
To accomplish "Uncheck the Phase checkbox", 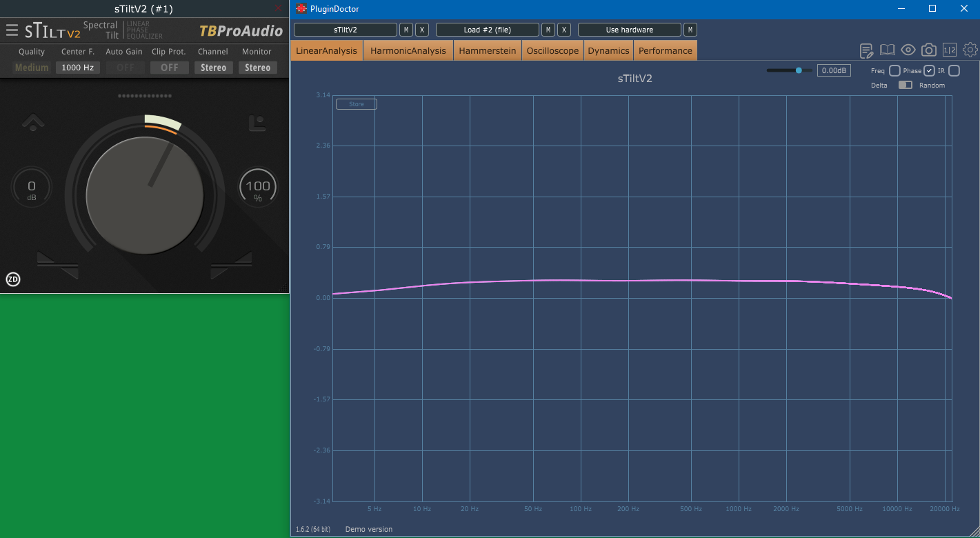I will [929, 70].
